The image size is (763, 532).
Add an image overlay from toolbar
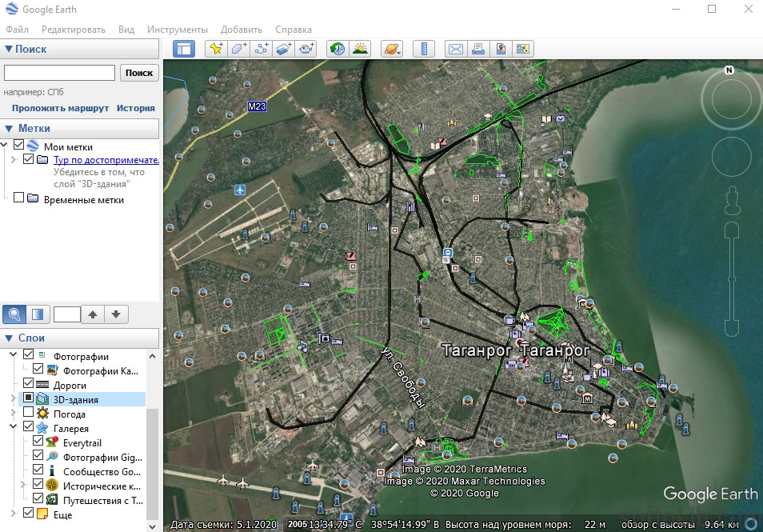tap(284, 49)
